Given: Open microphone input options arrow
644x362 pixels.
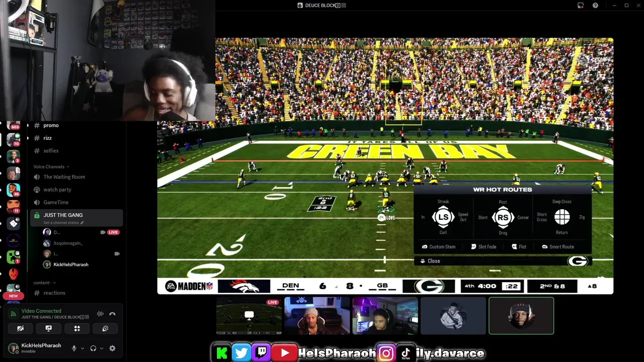Looking at the screenshot, I should pyautogui.click(x=83, y=348).
